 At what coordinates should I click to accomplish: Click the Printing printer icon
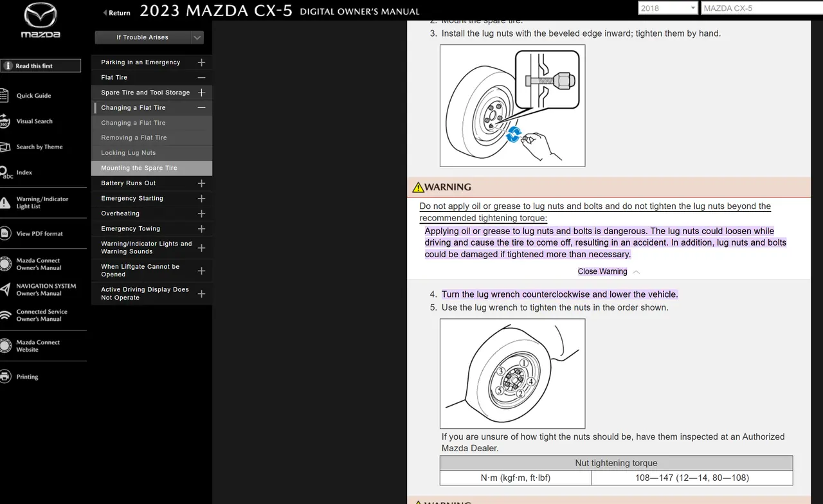point(5,377)
